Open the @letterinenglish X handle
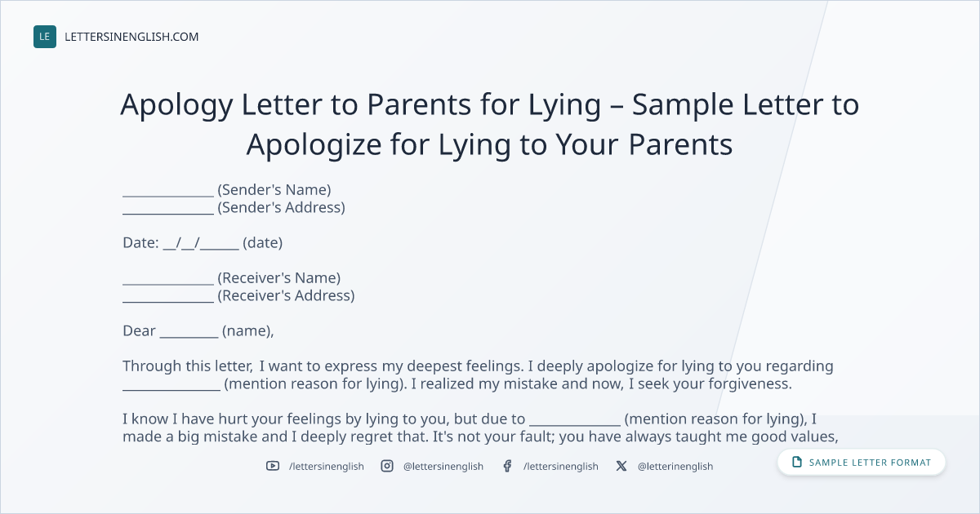This screenshot has height=514, width=980. tap(675, 466)
